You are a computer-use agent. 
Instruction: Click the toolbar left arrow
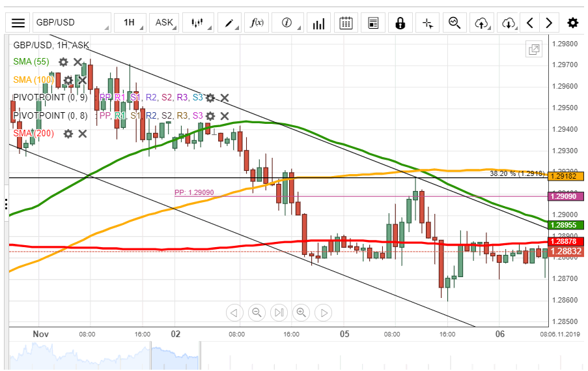[x=529, y=23]
